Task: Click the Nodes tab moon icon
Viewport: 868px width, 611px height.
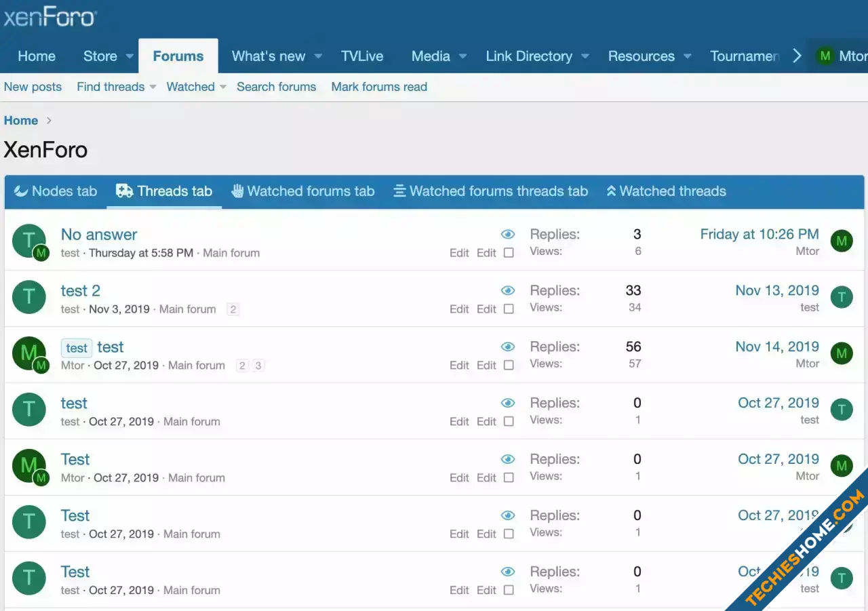Action: 21,191
